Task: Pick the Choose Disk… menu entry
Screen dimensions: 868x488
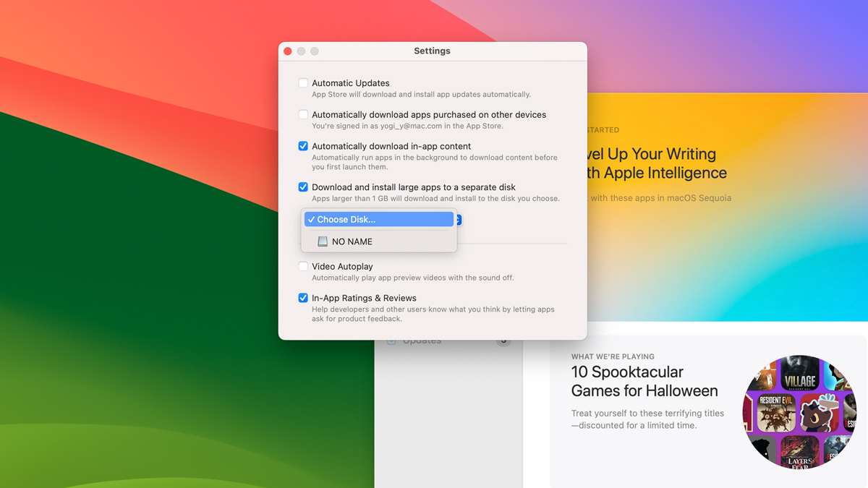Action: point(379,219)
